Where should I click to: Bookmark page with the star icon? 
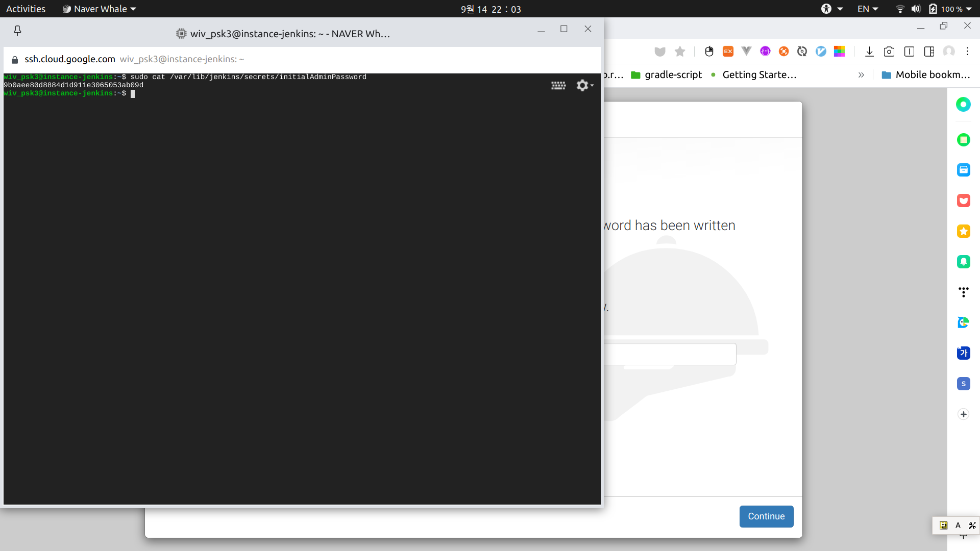coord(680,52)
